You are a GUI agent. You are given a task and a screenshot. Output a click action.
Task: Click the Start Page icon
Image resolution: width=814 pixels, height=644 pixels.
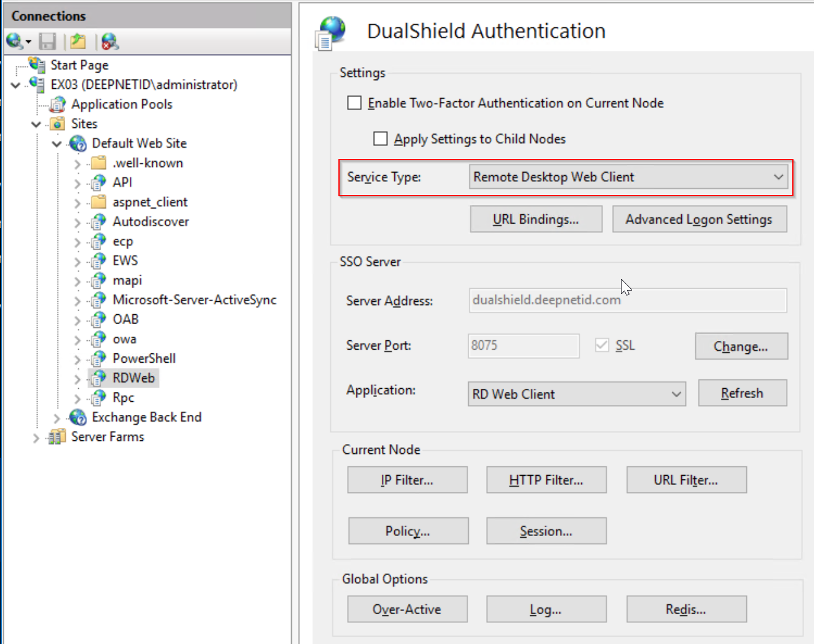[x=37, y=65]
